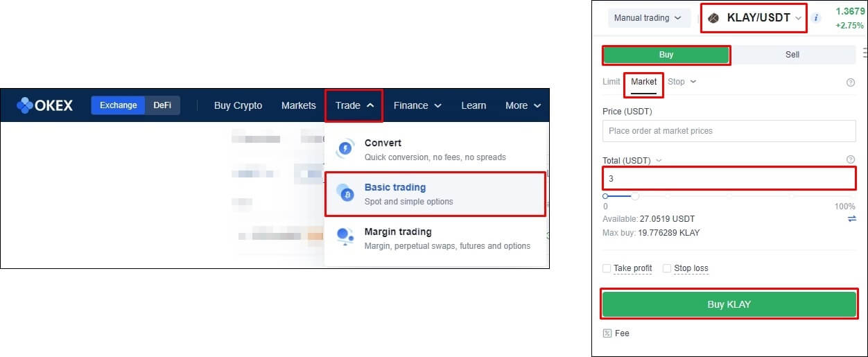
Task: Click the green Buy KLAY button
Action: (x=729, y=304)
